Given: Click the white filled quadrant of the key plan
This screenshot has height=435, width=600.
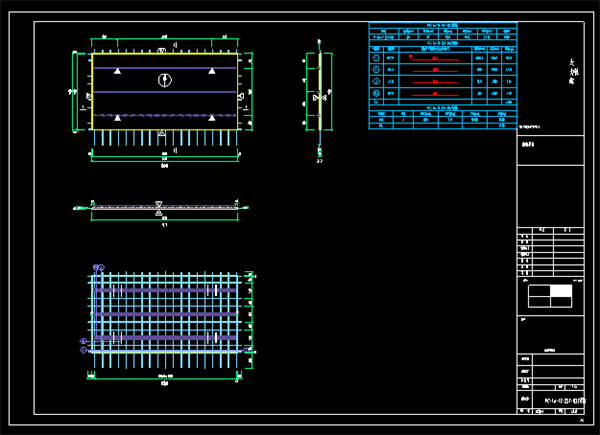Looking at the screenshot, I should (561, 291).
